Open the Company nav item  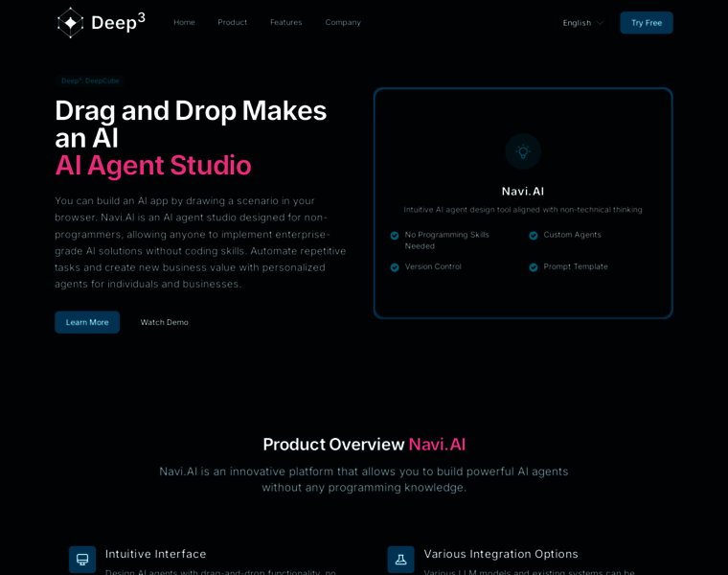tap(343, 22)
